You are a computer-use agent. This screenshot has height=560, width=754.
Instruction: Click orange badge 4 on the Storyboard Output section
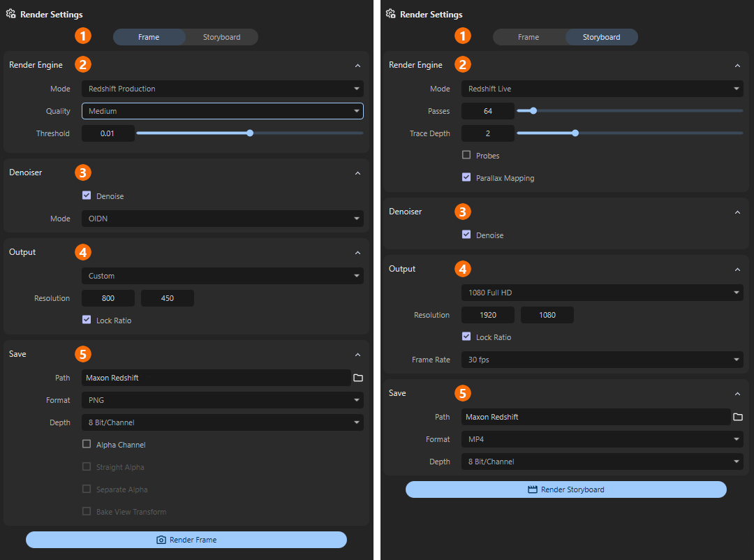click(x=462, y=269)
